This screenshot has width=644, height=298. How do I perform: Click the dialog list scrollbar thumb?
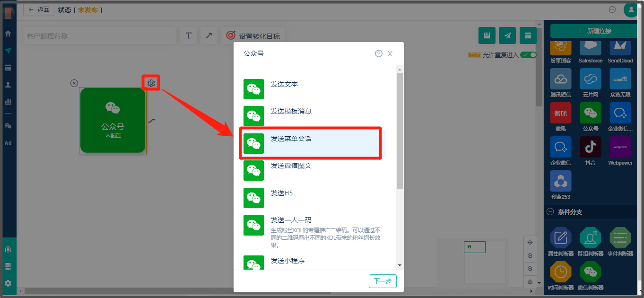[400, 131]
